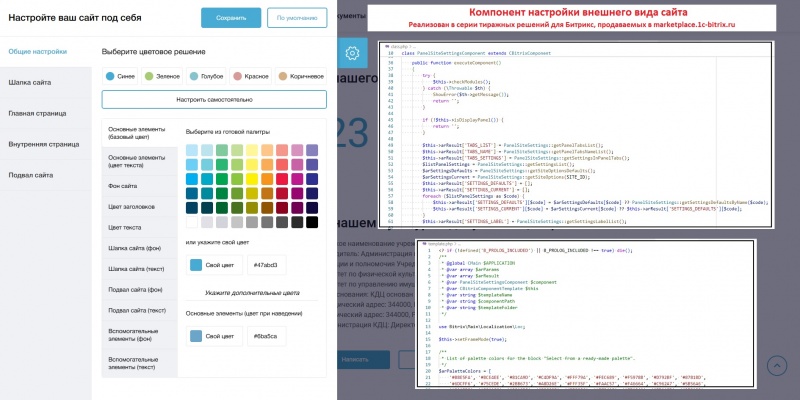Pick the bright orange palette swatch
800x400 pixels.
267,179
